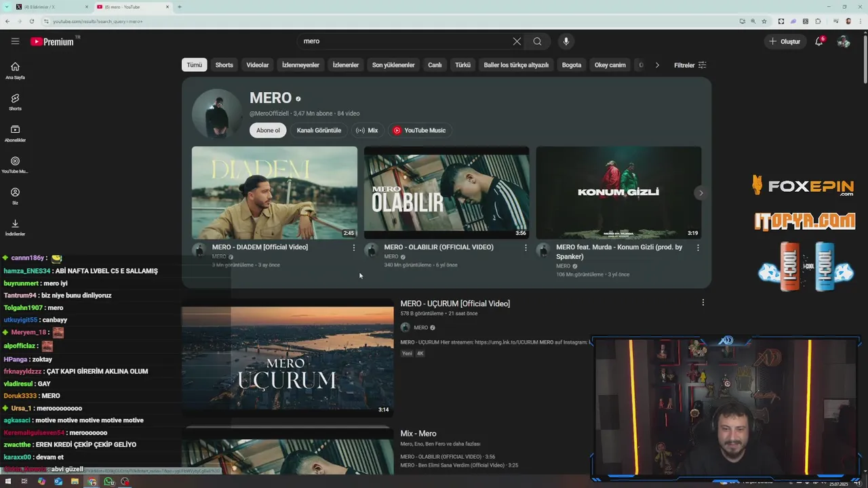
Task: Open YouTube Music sidebar shortcut
Action: pos(15,165)
